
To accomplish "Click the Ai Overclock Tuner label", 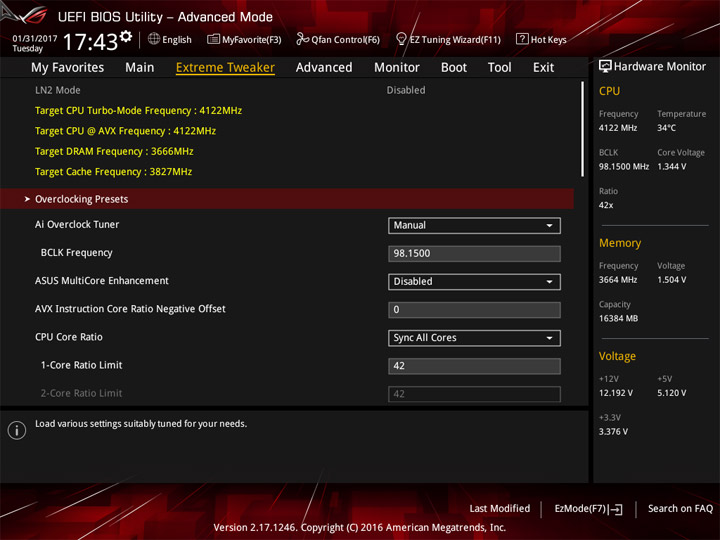I will 77,224.
